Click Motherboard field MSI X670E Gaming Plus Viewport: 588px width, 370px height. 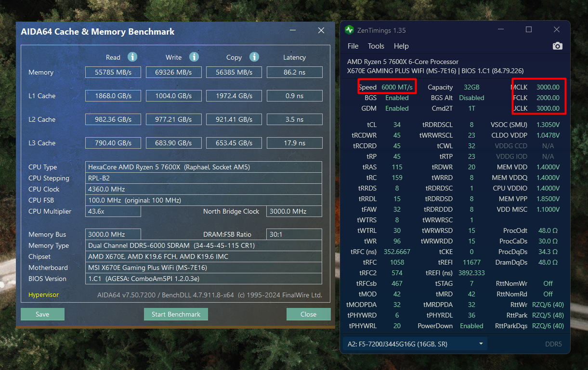click(204, 268)
